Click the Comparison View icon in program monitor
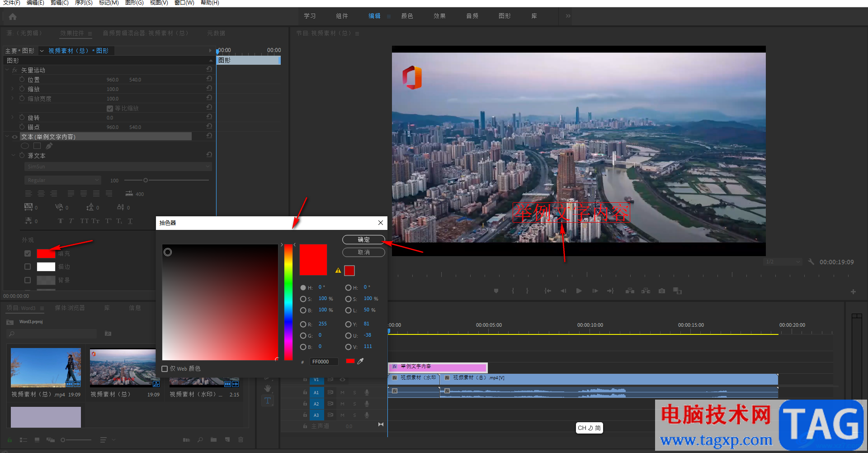This screenshot has width=868, height=453. [677, 291]
